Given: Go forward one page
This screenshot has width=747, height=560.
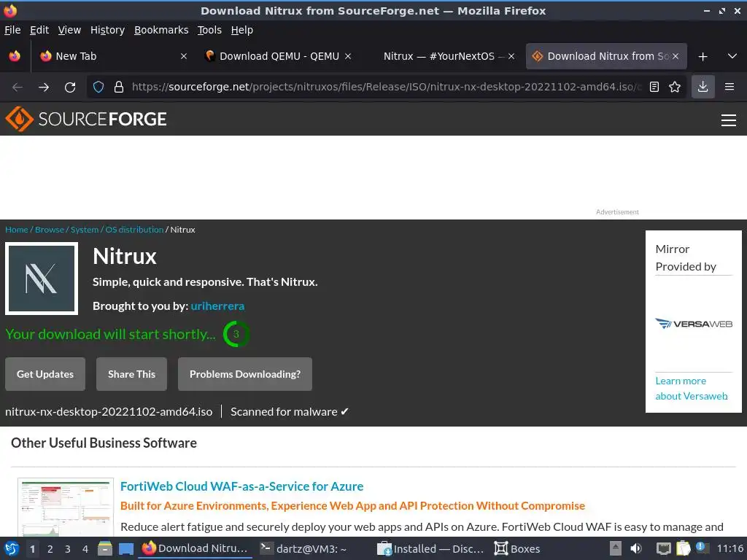Looking at the screenshot, I should click(44, 87).
